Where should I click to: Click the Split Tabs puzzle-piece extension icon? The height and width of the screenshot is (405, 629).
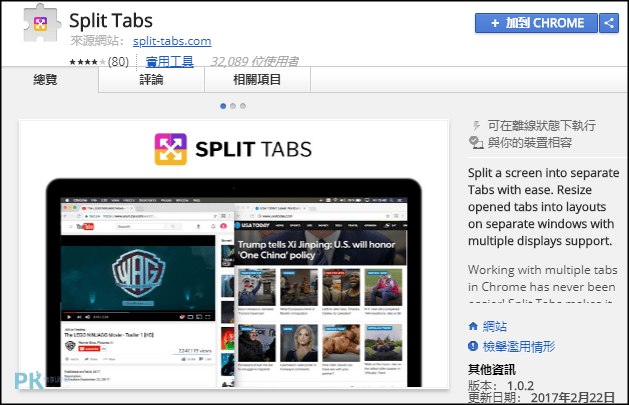coord(42,23)
